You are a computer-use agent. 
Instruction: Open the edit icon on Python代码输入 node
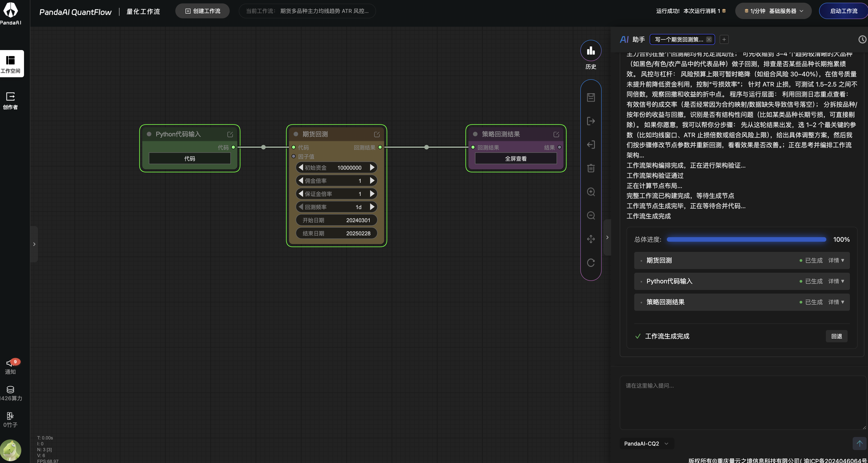pyautogui.click(x=230, y=135)
